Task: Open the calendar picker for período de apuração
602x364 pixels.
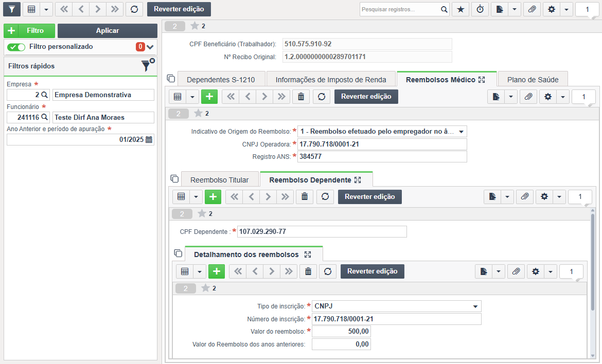Action: [x=149, y=140]
